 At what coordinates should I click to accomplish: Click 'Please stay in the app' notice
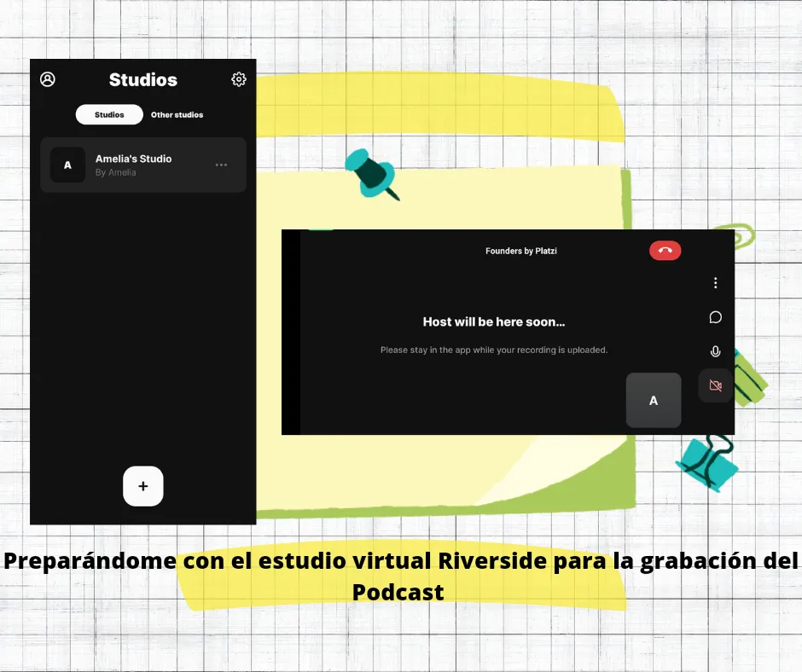(x=494, y=350)
